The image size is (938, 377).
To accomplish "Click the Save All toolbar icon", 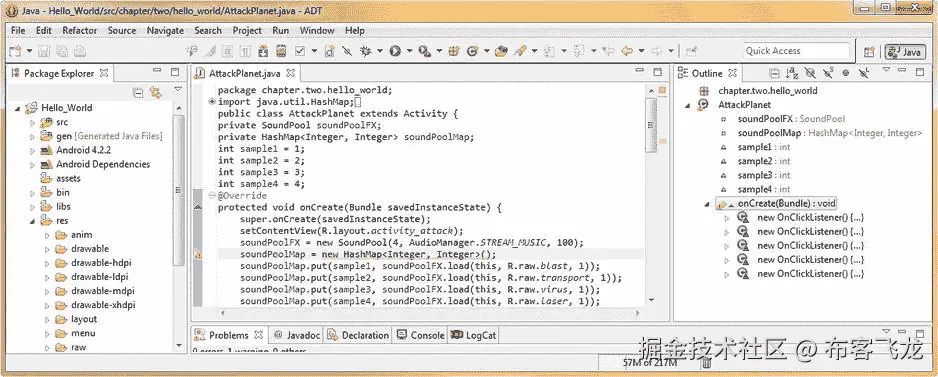I will (62, 51).
